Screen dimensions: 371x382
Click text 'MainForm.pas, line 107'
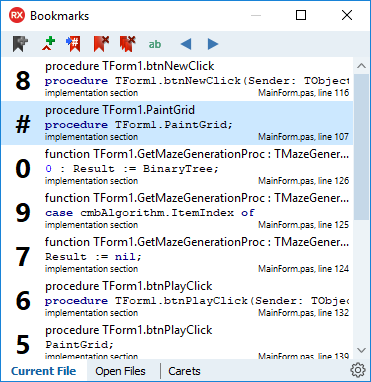tap(304, 137)
